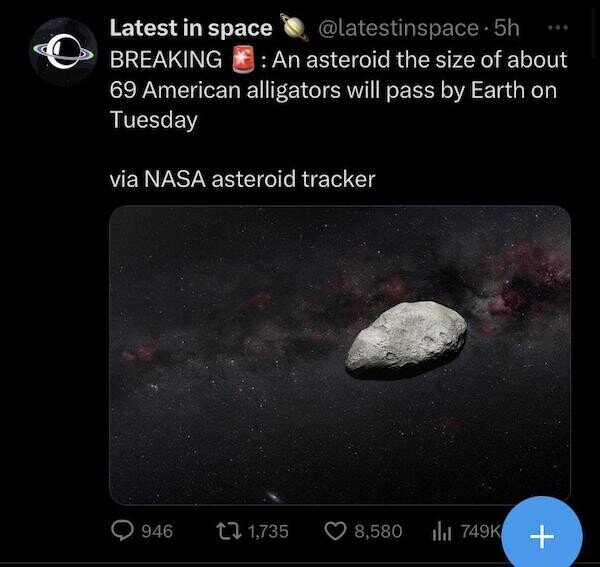The width and height of the screenshot is (600, 567).
Task: Click the 946 replies count
Action: [x=158, y=531]
